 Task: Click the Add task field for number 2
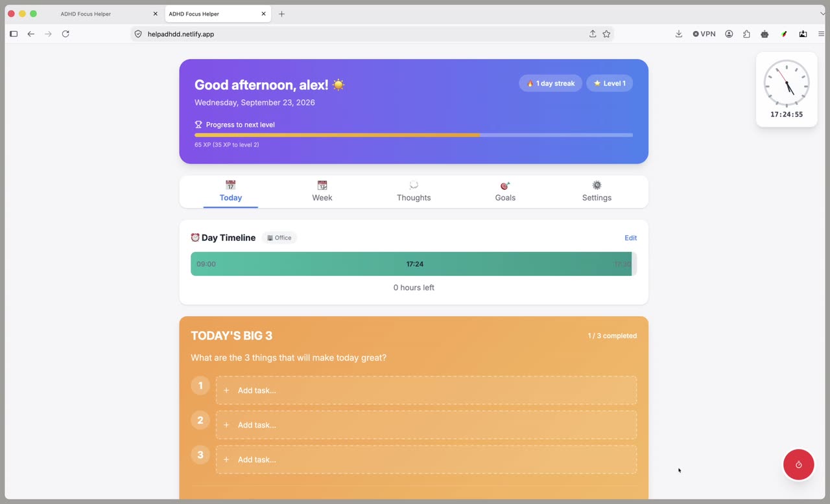pyautogui.click(x=426, y=425)
